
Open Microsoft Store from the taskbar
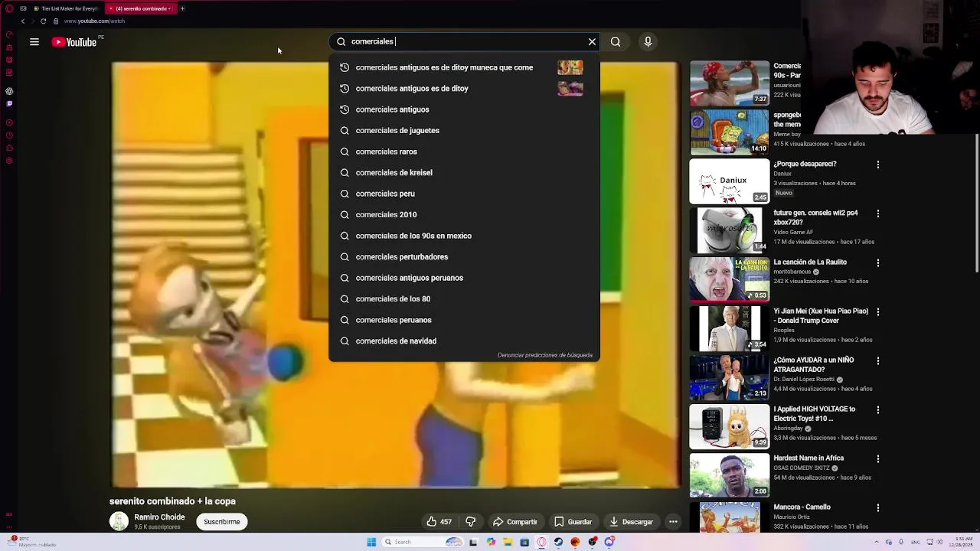point(524,542)
